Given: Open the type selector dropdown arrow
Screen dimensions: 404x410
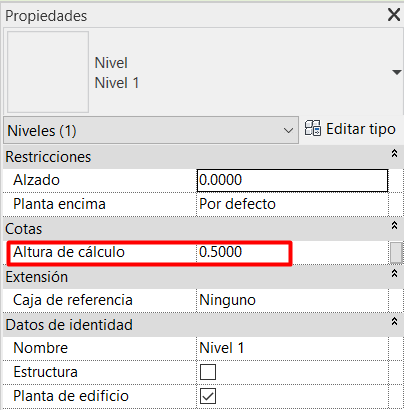Looking at the screenshot, I should pos(396,72).
